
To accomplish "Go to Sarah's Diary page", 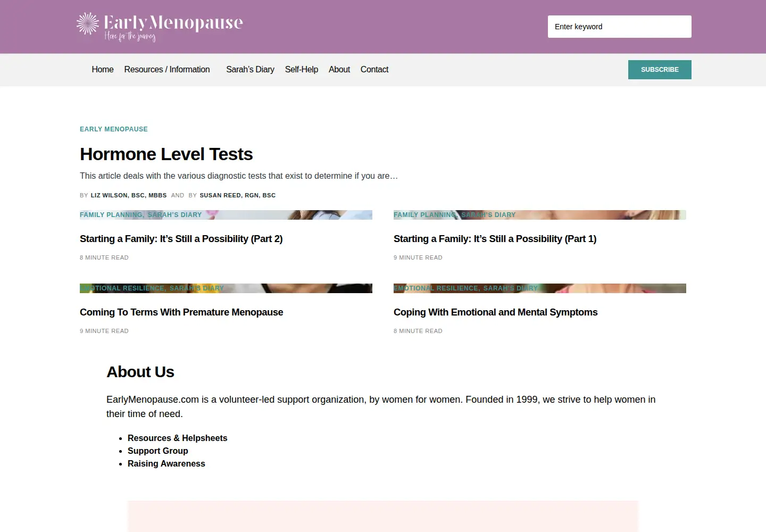I will click(250, 70).
